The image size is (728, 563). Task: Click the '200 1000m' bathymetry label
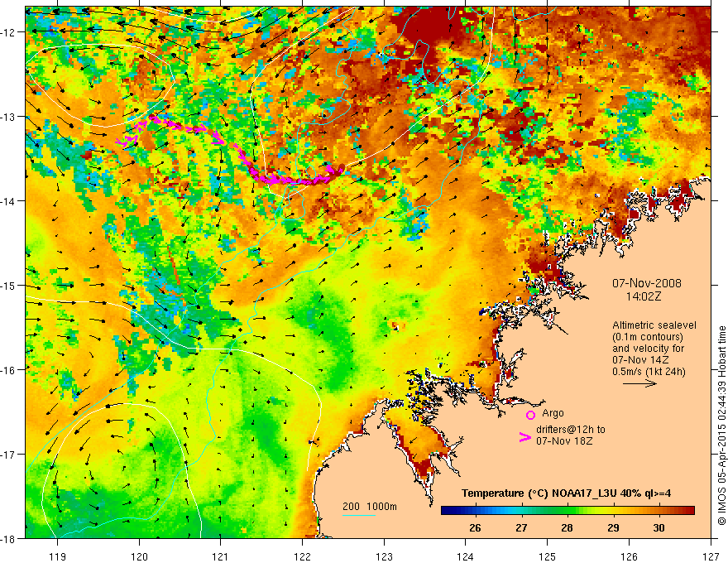(x=370, y=507)
